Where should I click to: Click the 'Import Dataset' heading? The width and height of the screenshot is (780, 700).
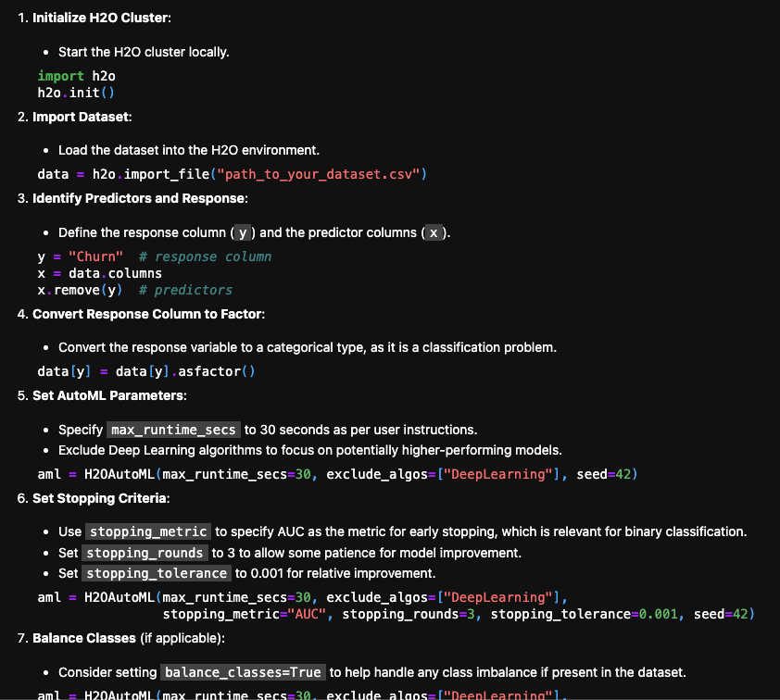82,117
